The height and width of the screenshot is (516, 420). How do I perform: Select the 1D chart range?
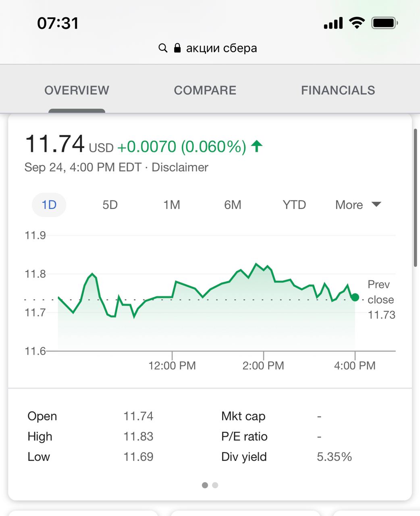49,205
